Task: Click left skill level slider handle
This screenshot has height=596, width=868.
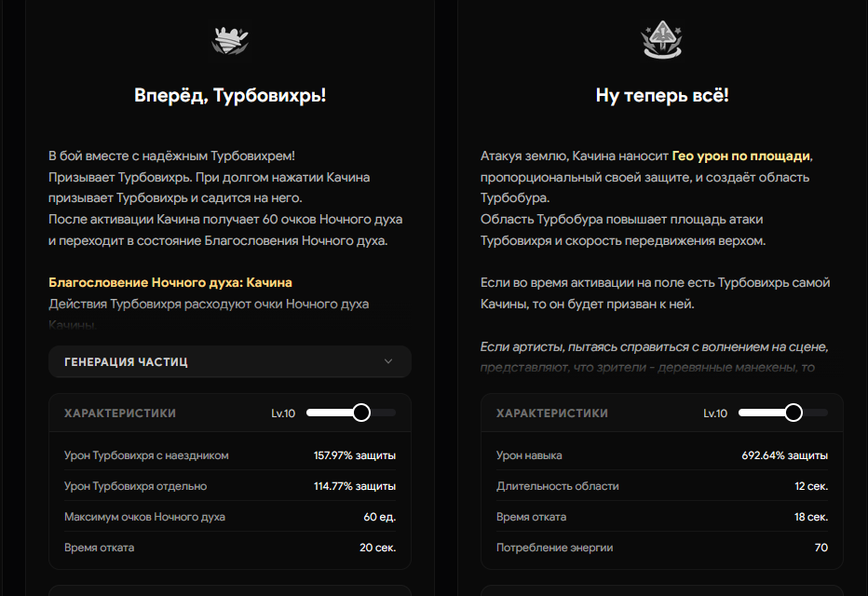Action: pyautogui.click(x=361, y=413)
